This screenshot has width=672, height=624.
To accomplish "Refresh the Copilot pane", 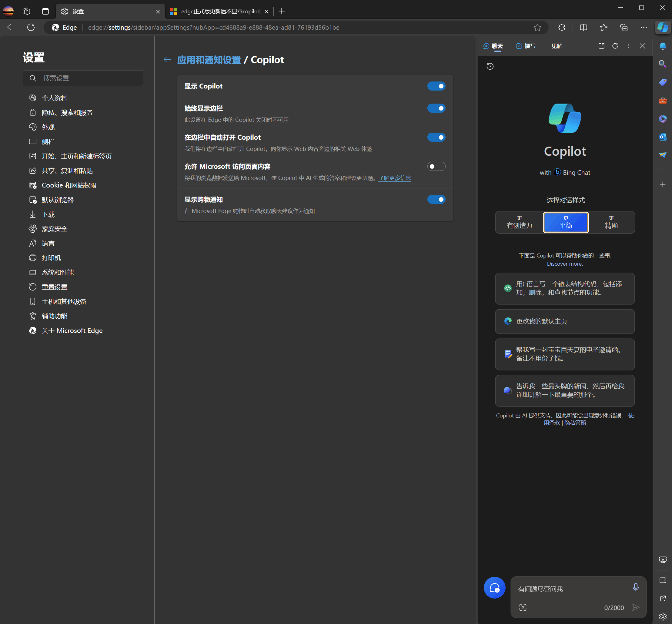I will pos(615,46).
